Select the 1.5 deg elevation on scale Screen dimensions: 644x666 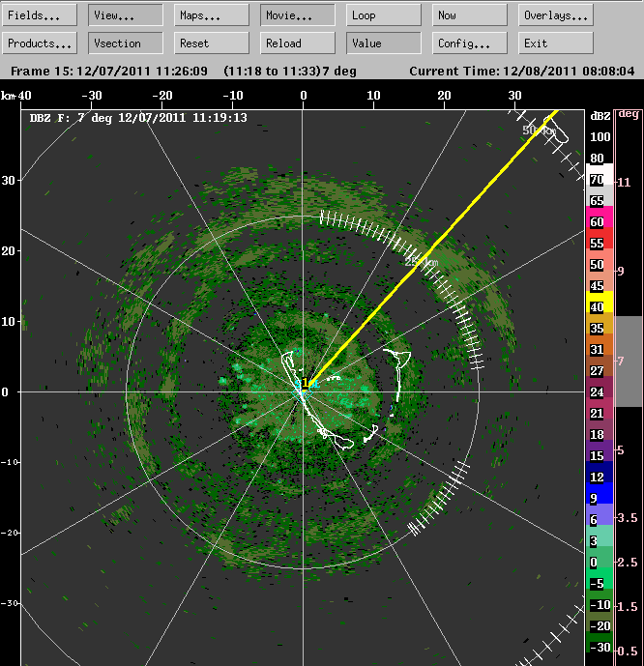629,606
